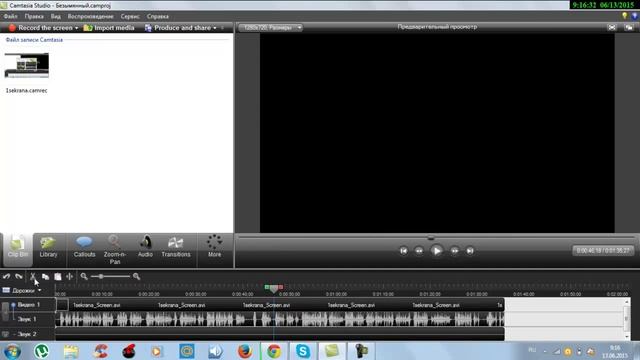Image resolution: width=640 pixels, height=360 pixels.
Task: Open Firefox from the taskbar
Action: tap(244, 351)
